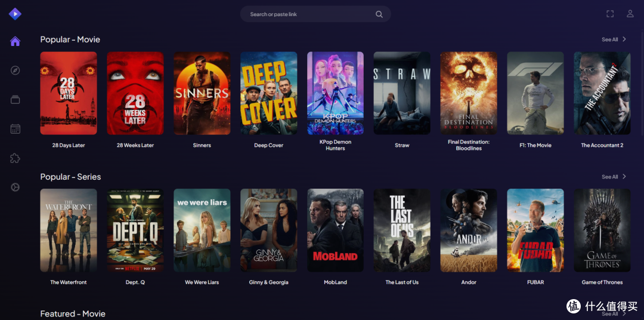The height and width of the screenshot is (320, 644).
Task: Click the 'Sinners' title text
Action: [202, 145]
